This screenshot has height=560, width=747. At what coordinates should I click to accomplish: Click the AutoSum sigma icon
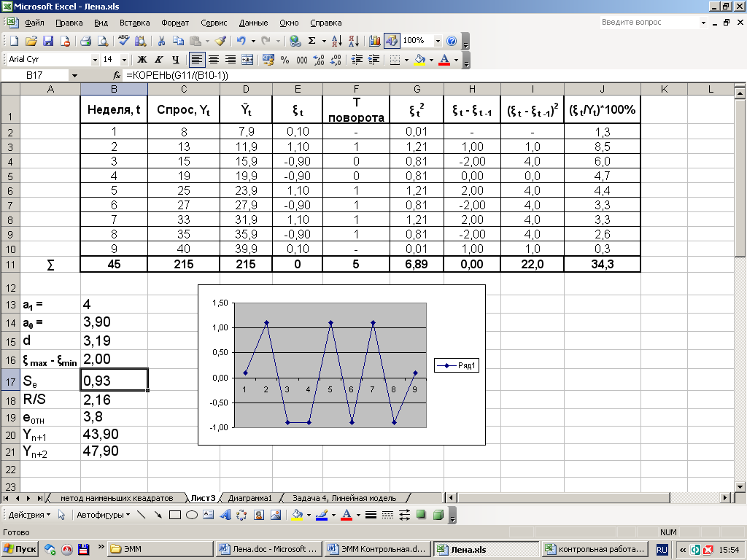pyautogui.click(x=313, y=42)
